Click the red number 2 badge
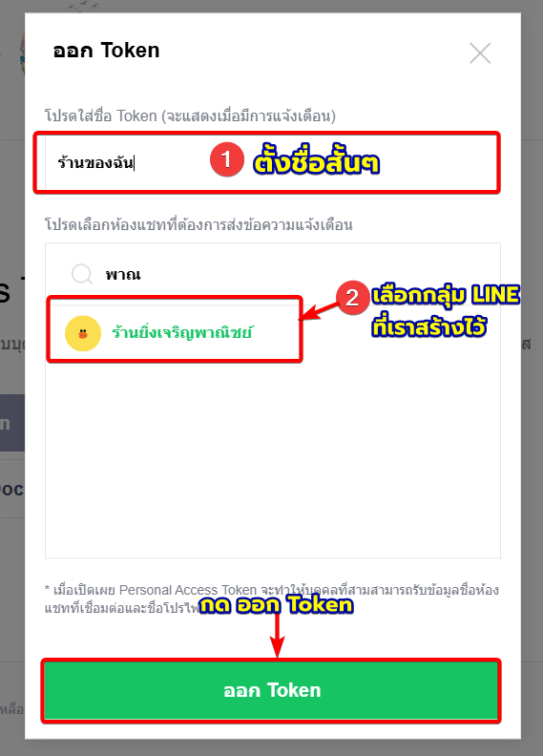Image resolution: width=543 pixels, height=756 pixels. (x=352, y=298)
